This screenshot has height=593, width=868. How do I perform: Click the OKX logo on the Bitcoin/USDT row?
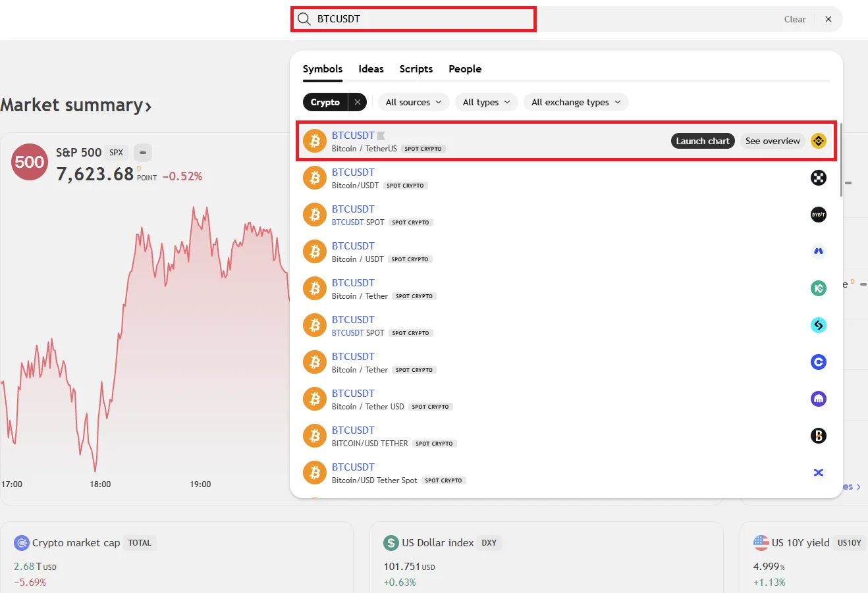pos(819,178)
